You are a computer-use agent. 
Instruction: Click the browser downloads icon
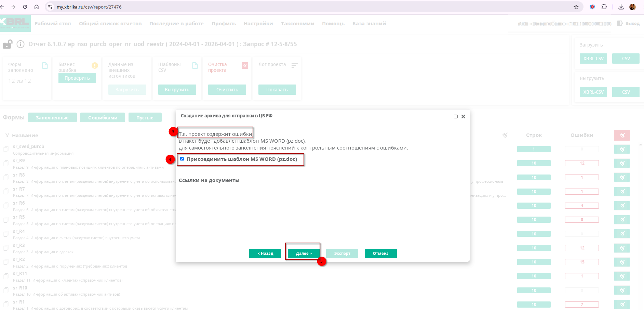coord(621,7)
